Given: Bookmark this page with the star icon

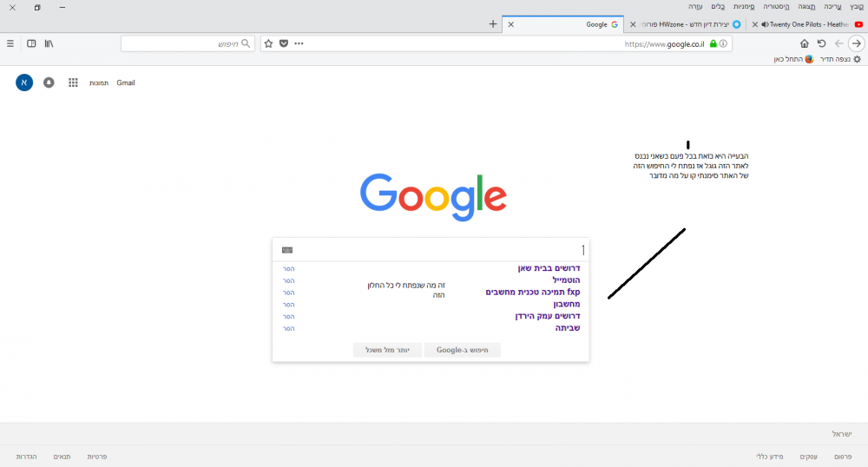Looking at the screenshot, I should click(x=268, y=43).
